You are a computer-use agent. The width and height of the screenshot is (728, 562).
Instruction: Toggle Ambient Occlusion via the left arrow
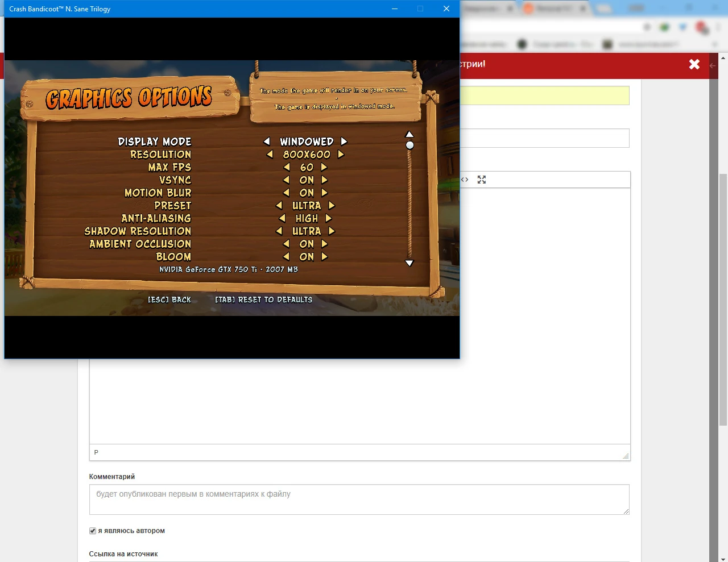point(286,244)
